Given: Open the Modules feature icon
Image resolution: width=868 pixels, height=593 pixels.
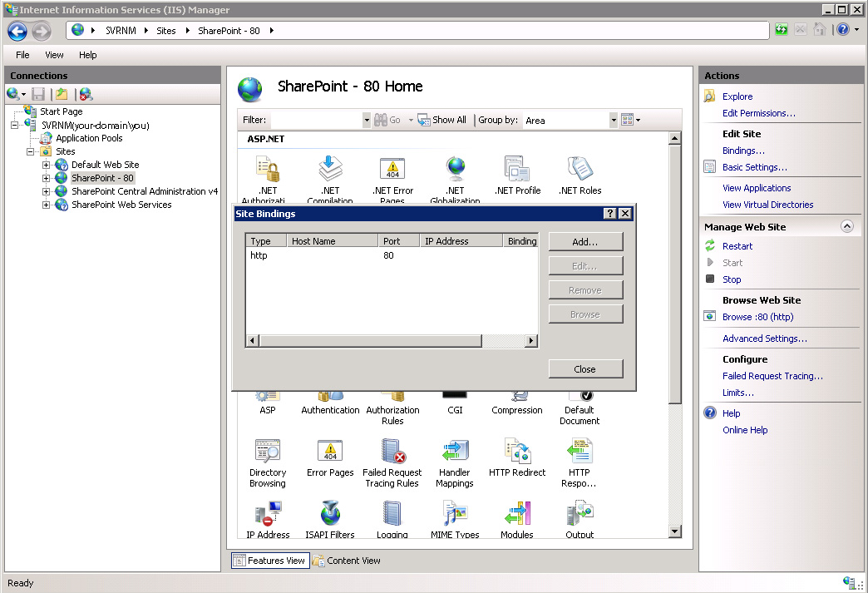Looking at the screenshot, I should click(x=517, y=514).
